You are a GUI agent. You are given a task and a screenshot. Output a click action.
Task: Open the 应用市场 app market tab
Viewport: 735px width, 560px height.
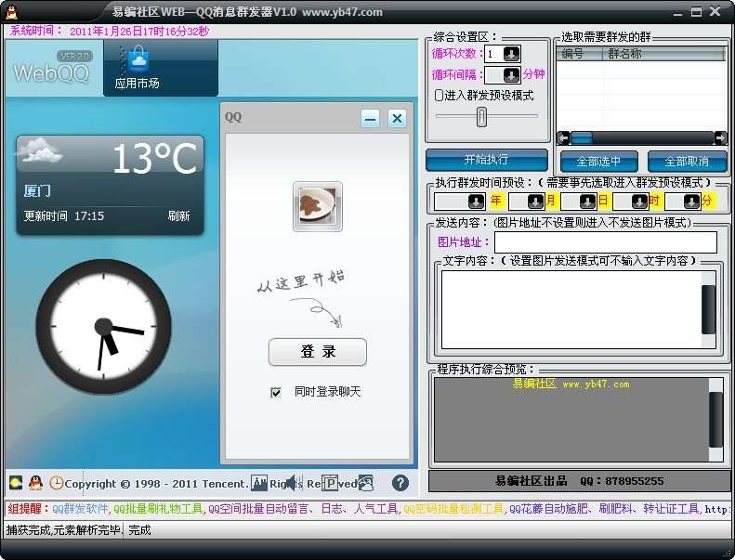pyautogui.click(x=161, y=68)
